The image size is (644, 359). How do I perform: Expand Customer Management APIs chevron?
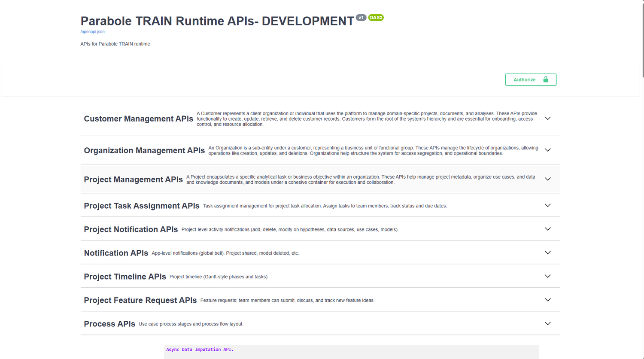click(x=548, y=119)
